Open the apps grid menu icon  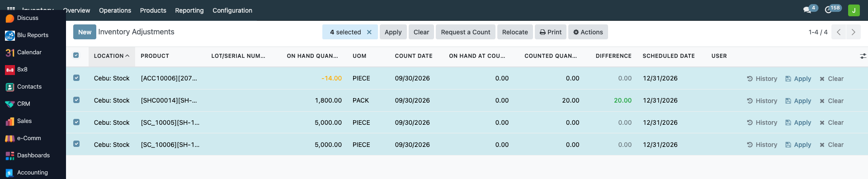(11, 8)
